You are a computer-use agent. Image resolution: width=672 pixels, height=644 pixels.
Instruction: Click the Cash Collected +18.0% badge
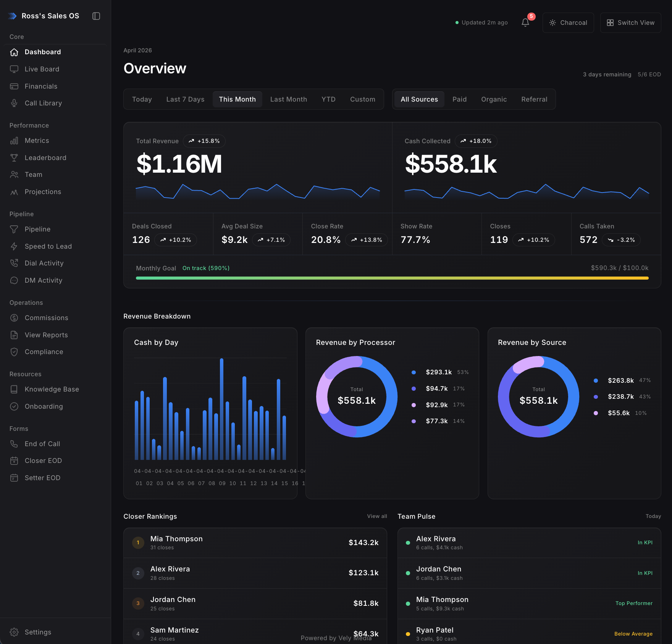(476, 141)
